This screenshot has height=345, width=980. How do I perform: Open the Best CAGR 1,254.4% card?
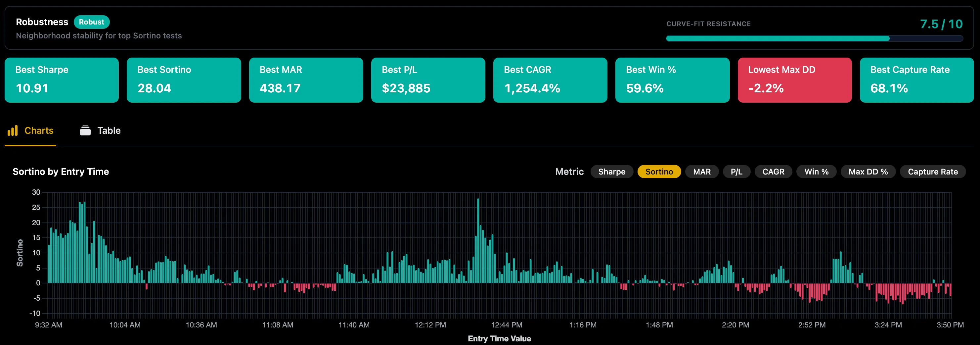click(550, 80)
